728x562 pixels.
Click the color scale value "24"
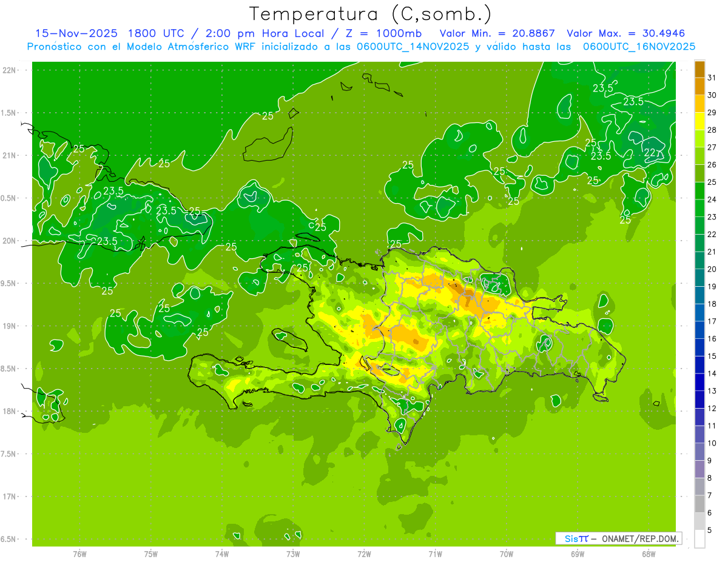tap(712, 199)
